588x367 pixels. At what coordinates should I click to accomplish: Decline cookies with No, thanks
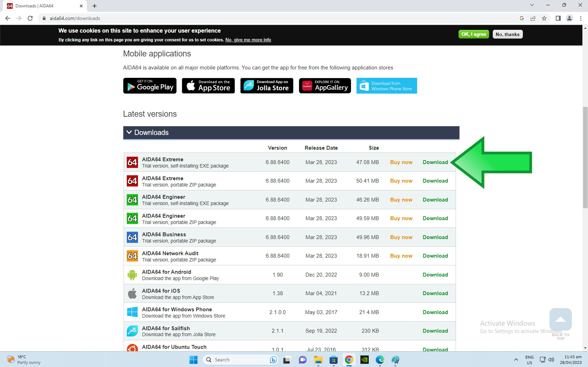(507, 34)
